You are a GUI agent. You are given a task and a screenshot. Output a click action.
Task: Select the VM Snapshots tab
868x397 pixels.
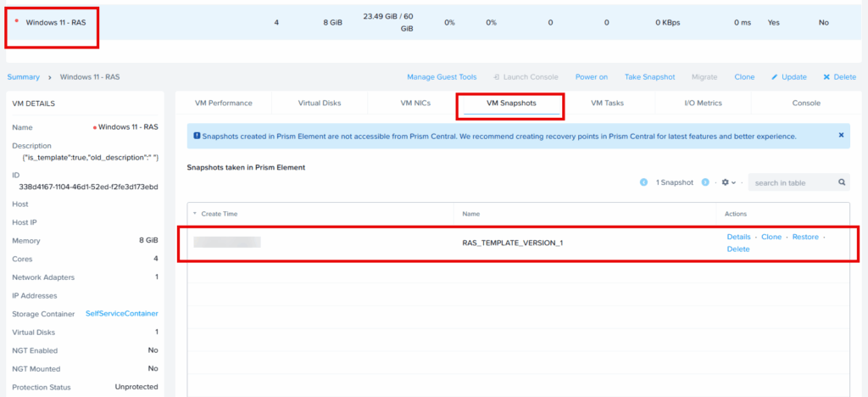tap(511, 103)
